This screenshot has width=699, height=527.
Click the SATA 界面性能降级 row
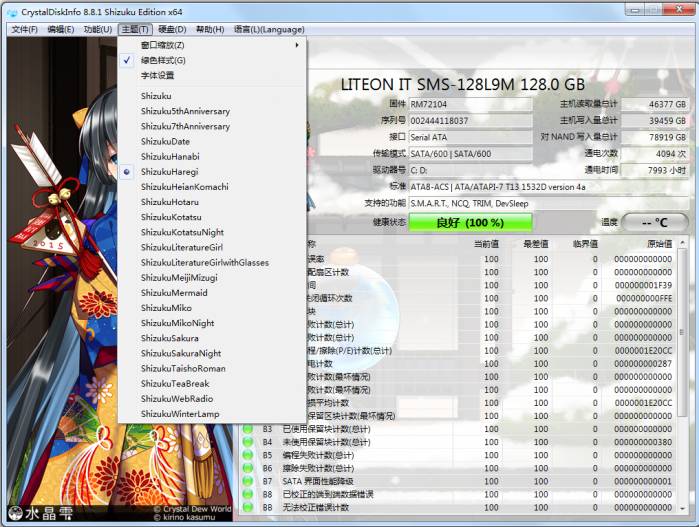(x=458, y=482)
